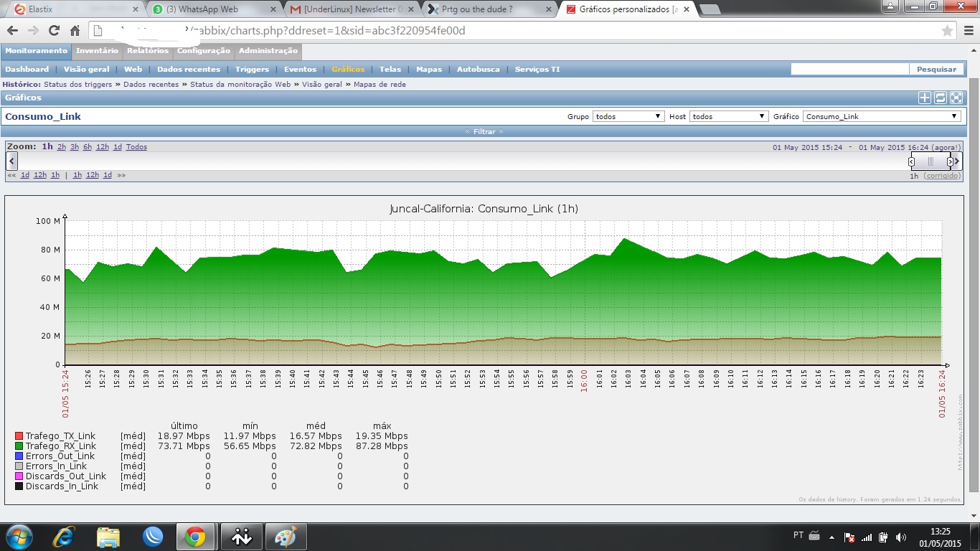
Task: Switch to the UnderLinux Newsletter tab
Action: tap(351, 9)
